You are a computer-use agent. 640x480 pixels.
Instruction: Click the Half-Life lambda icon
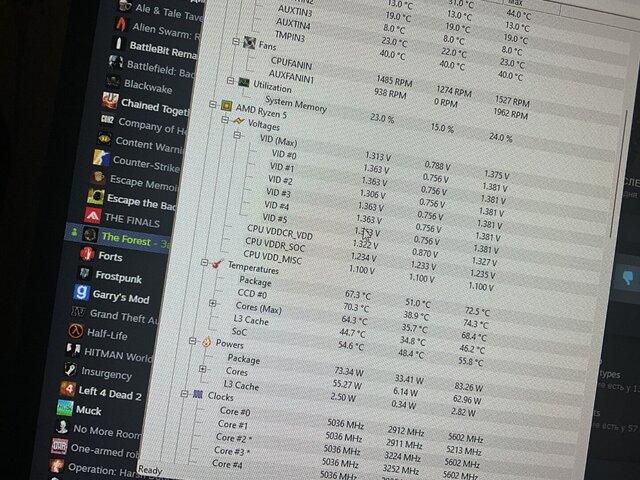click(x=76, y=331)
